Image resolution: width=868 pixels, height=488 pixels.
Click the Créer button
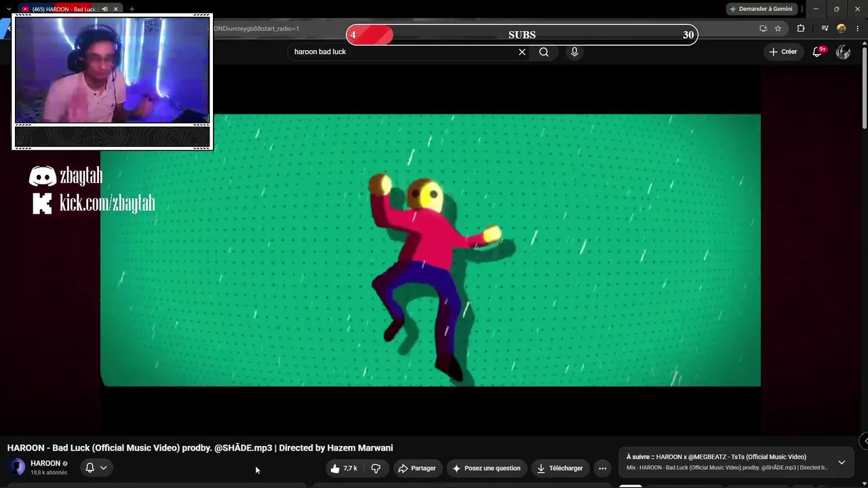tap(783, 52)
